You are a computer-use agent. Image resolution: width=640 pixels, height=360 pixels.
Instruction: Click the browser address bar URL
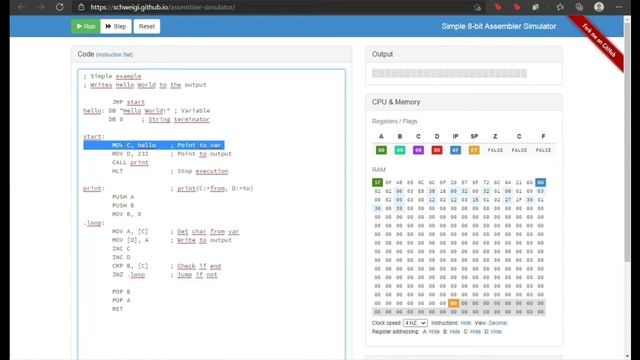pos(162,7)
